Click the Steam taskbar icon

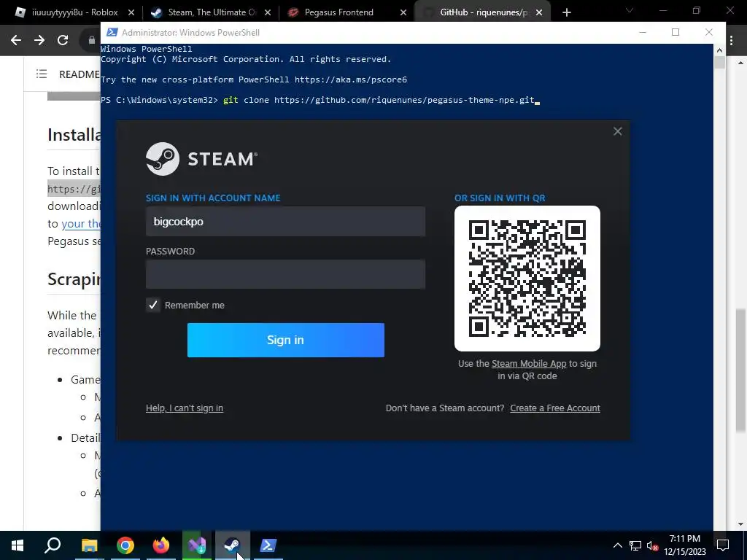coord(232,545)
